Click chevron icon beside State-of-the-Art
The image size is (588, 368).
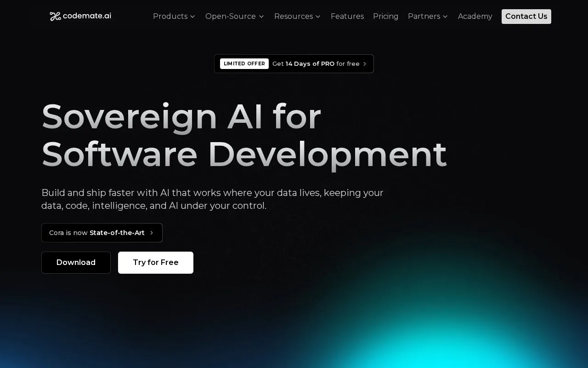click(x=152, y=233)
